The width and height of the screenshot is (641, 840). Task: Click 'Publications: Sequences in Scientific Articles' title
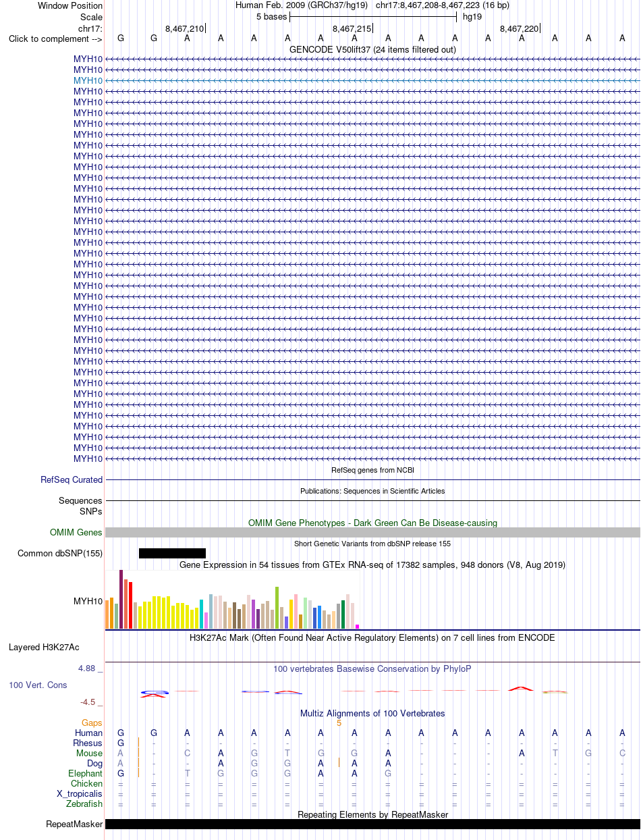(372, 491)
